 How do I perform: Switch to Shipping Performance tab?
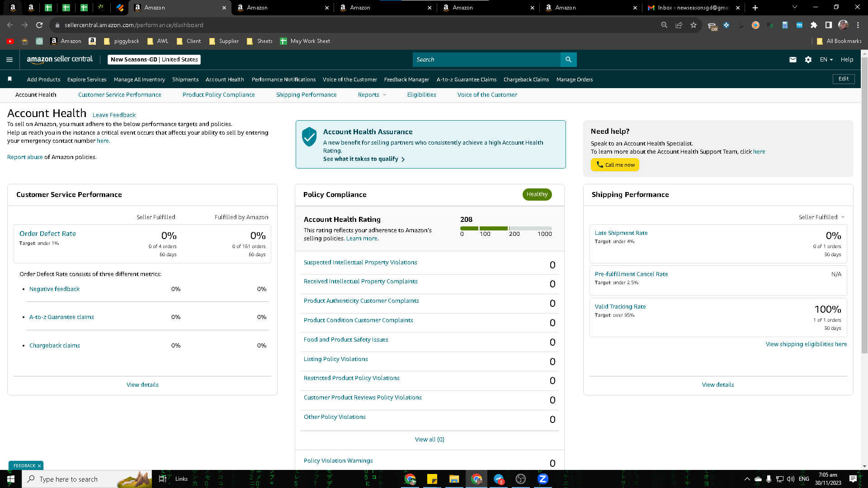pyautogui.click(x=306, y=94)
